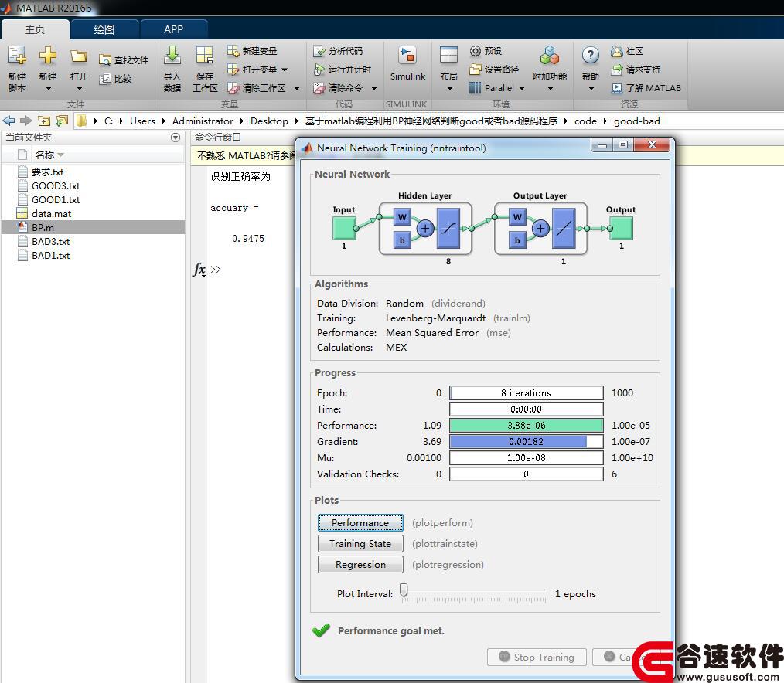Click the Output Layer block in diagram
This screenshot has width=784, height=683.
pos(540,229)
